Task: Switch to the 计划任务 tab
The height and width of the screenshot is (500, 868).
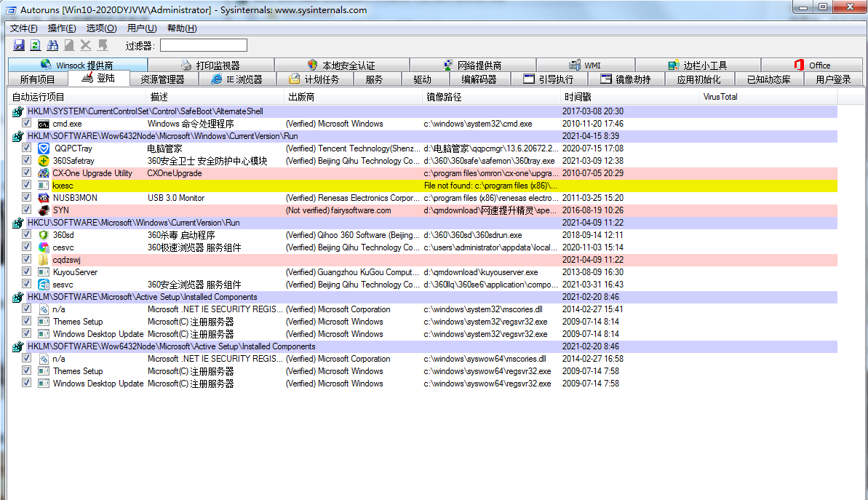Action: click(x=316, y=80)
